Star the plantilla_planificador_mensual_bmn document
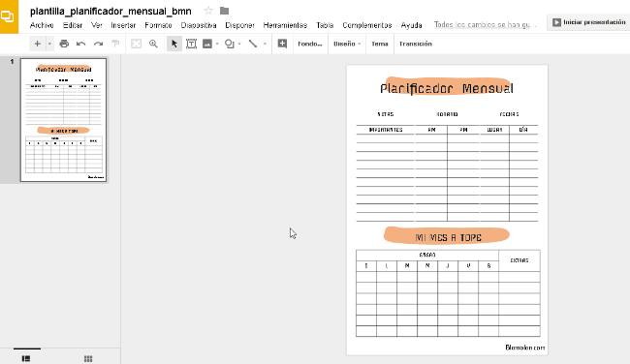 coord(208,11)
